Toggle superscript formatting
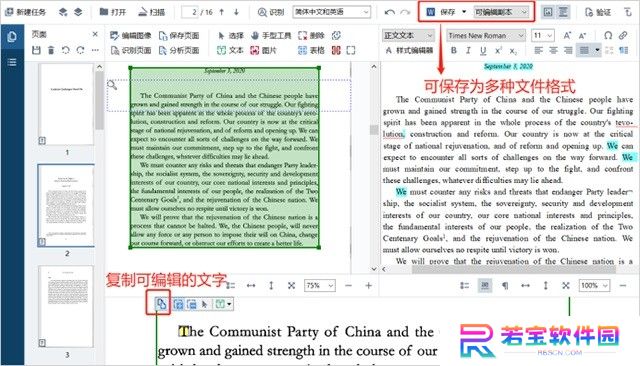 [498, 51]
